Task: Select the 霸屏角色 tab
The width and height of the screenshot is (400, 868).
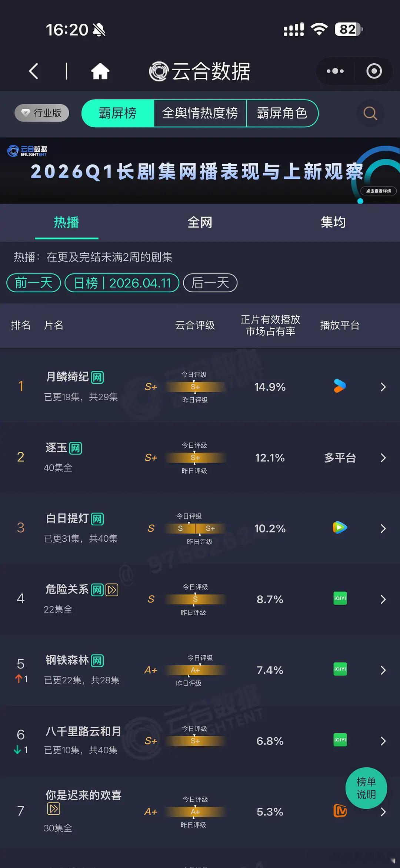Action: [x=282, y=114]
